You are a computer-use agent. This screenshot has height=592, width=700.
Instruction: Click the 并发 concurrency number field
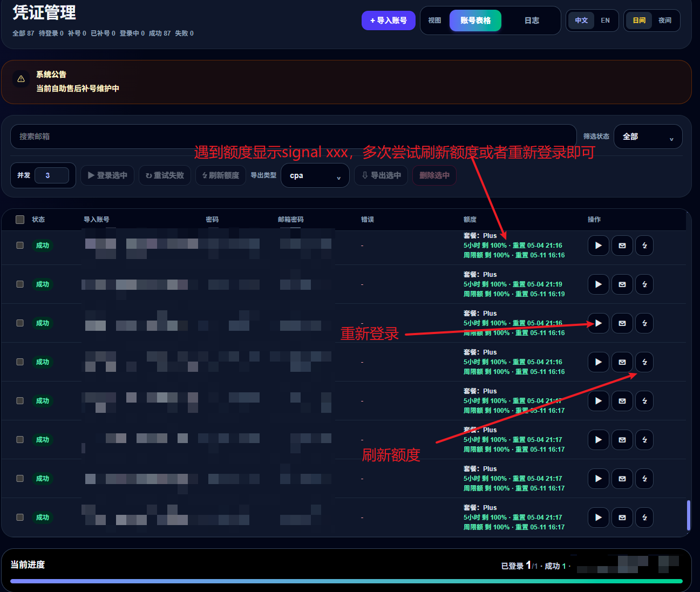52,175
